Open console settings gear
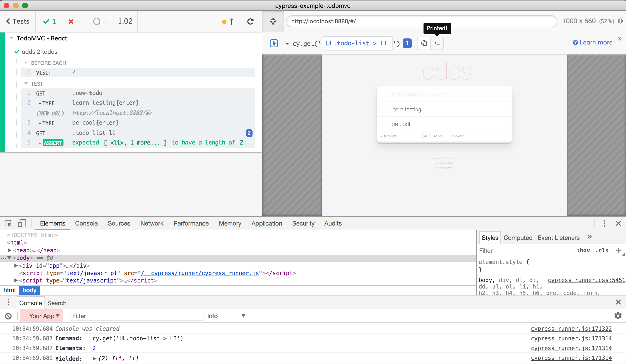626x364 pixels. point(618,316)
